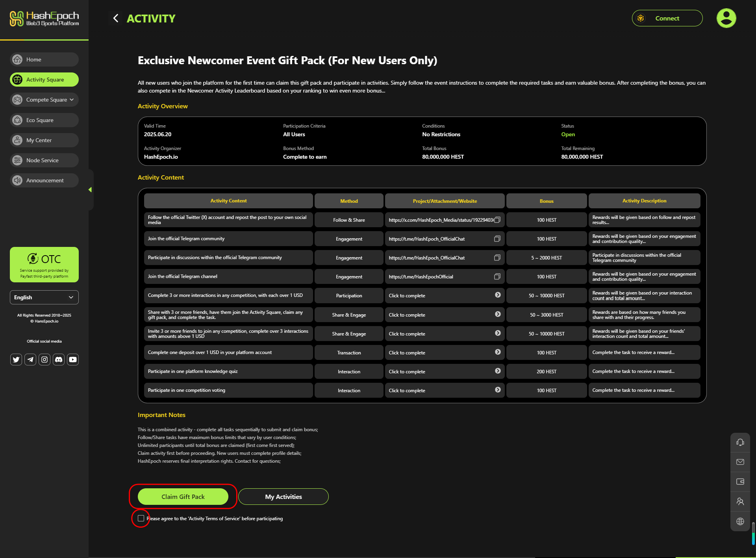Click 'Follow & Share' method cell
The height and width of the screenshot is (558, 756).
pos(349,220)
